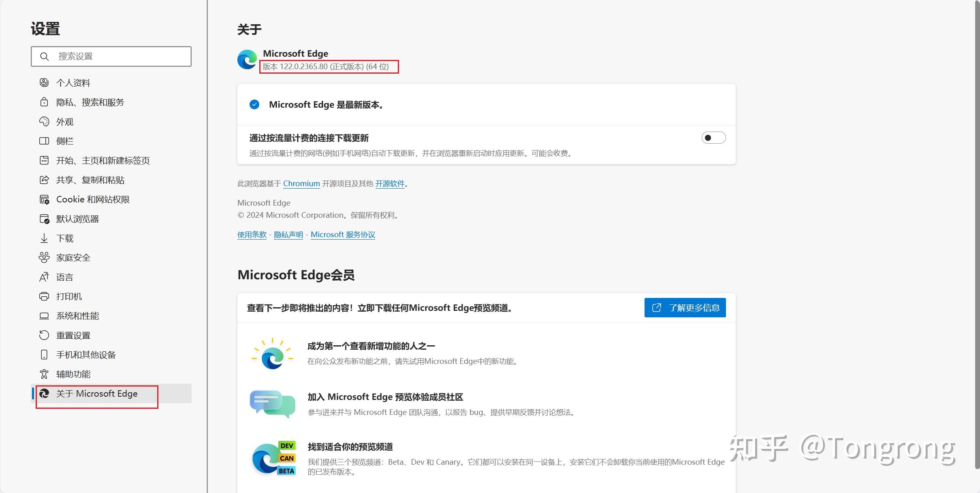The image size is (980, 493).
Task: Open the 个人资料 profile settings icon
Action: click(45, 83)
